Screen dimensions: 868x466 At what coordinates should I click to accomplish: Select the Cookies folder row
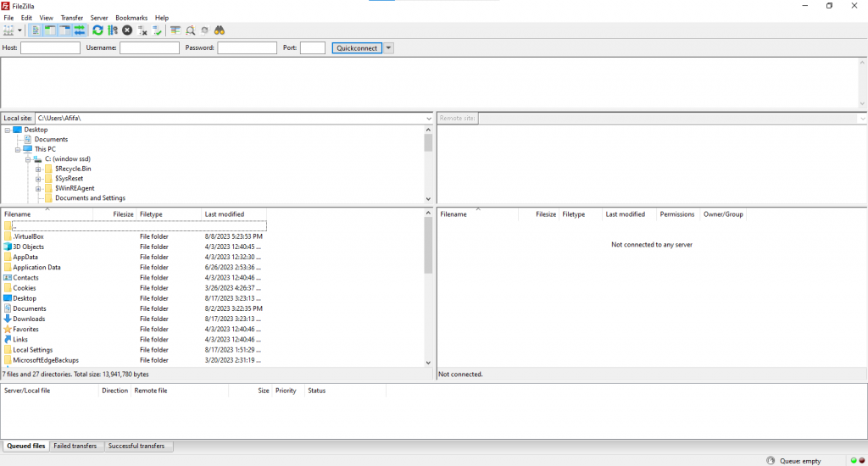(x=135, y=288)
